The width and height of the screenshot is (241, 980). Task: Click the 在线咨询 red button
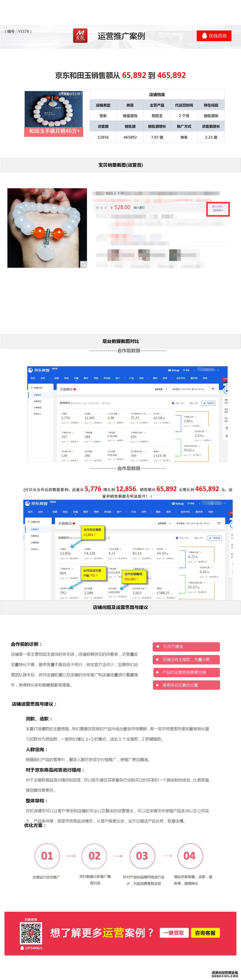[x=214, y=36]
